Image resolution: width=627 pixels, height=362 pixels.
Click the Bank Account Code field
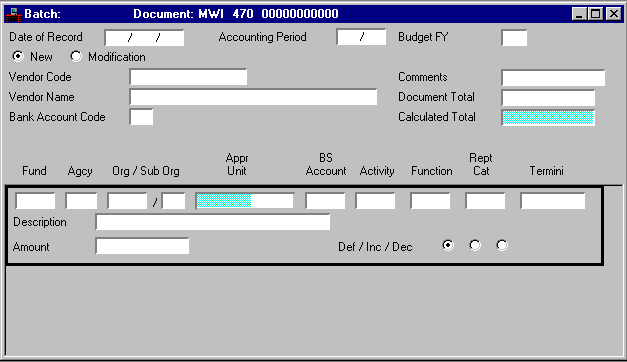tap(141, 117)
